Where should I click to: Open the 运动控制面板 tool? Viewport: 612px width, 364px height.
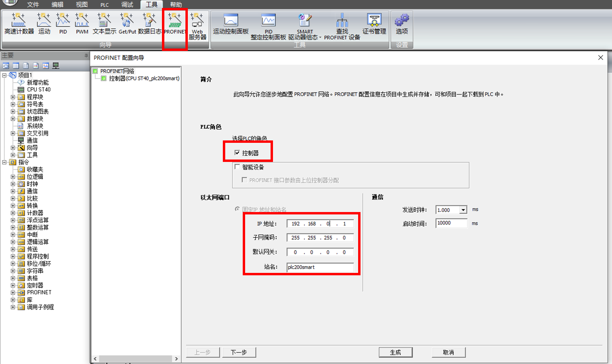click(x=231, y=23)
